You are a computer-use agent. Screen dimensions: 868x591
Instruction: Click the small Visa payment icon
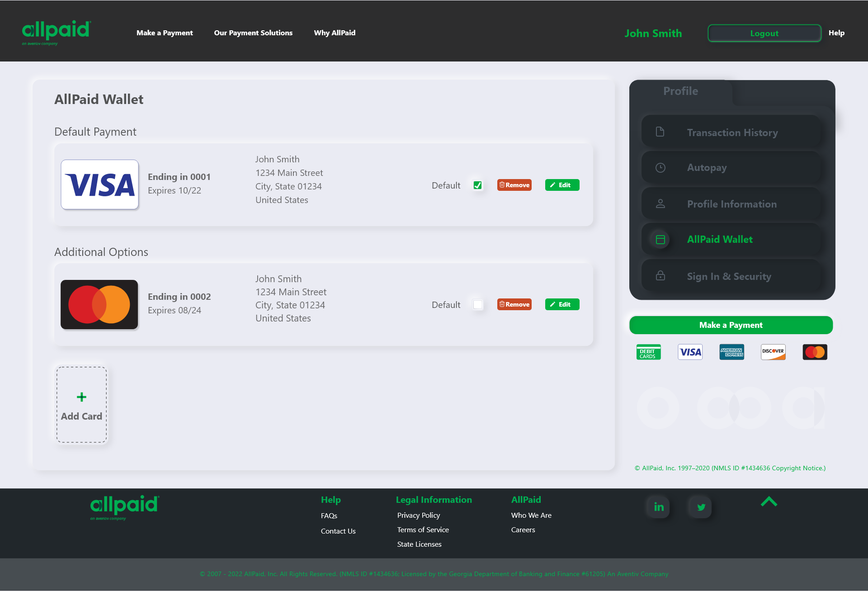[x=690, y=352]
